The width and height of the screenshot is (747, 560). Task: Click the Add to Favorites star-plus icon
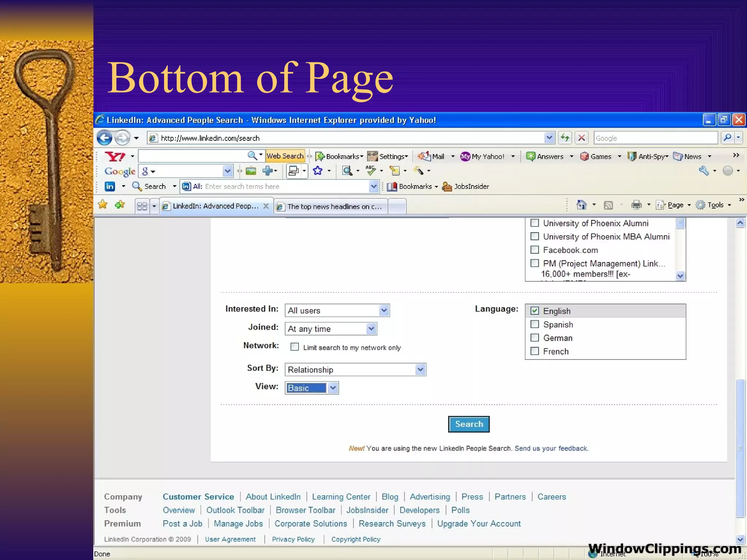[x=120, y=205]
